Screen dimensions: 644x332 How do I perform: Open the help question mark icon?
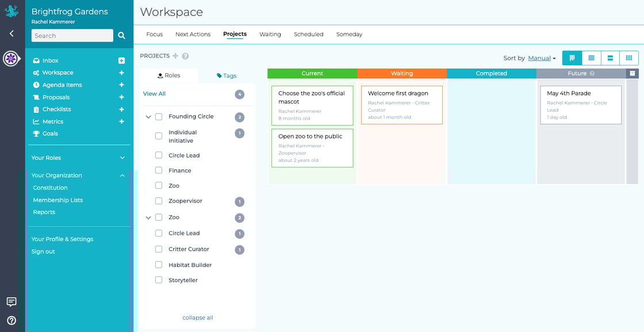tap(11, 320)
